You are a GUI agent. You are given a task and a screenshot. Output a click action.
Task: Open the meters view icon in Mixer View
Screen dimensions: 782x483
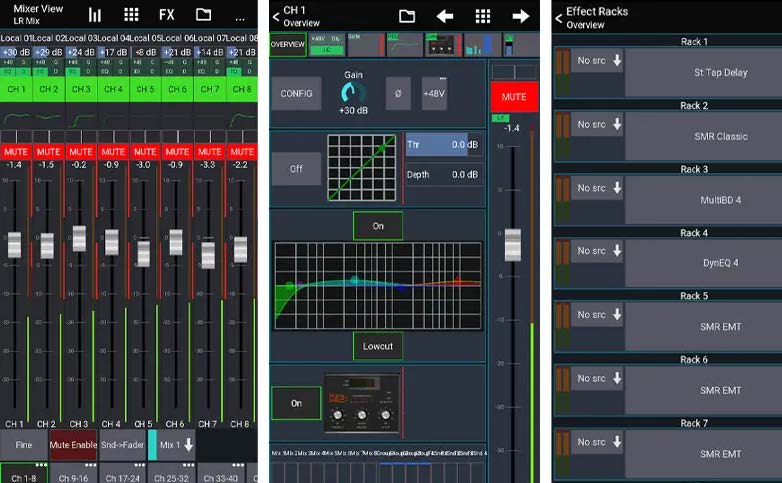(x=95, y=15)
